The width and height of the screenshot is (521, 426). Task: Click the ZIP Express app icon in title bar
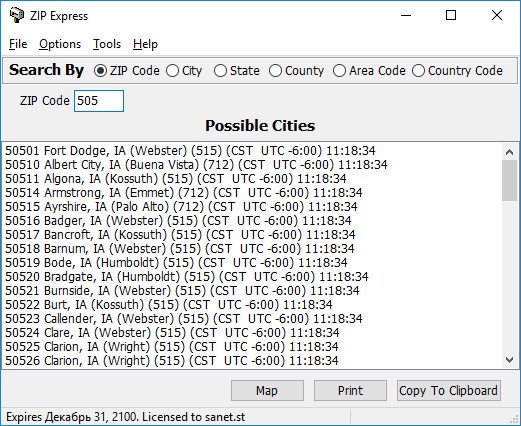coord(16,15)
